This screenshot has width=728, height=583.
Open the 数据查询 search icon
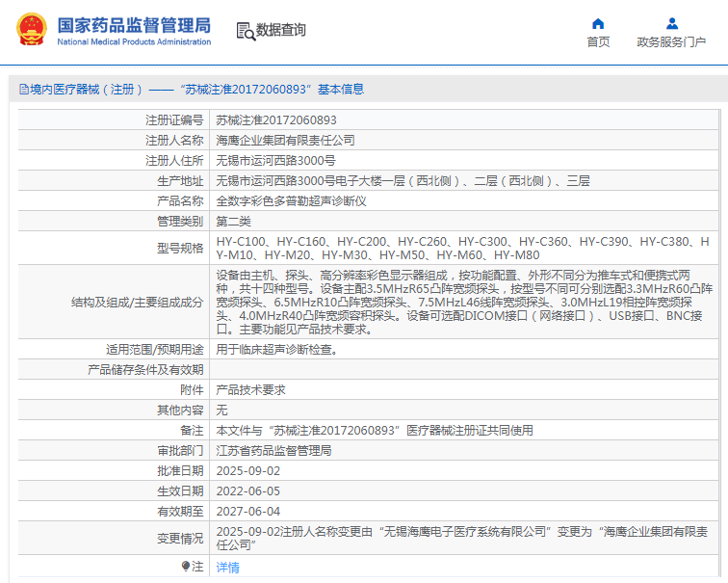point(245,31)
